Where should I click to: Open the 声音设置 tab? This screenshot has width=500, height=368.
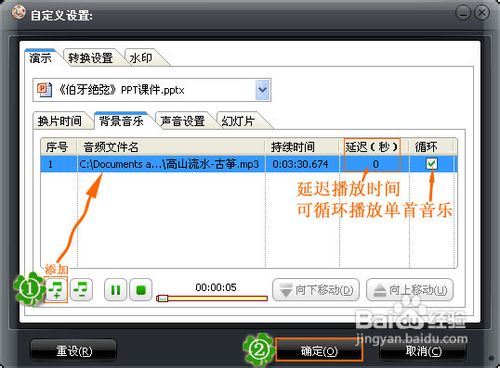click(x=182, y=121)
